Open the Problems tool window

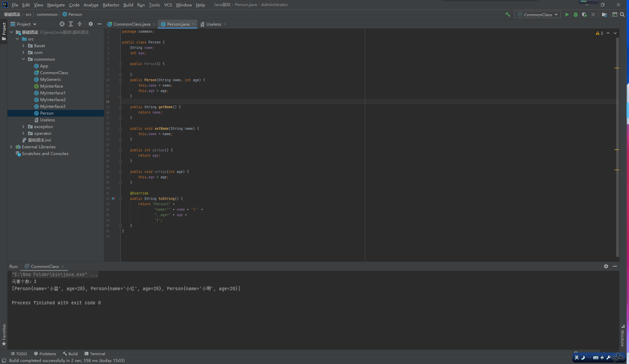45,354
